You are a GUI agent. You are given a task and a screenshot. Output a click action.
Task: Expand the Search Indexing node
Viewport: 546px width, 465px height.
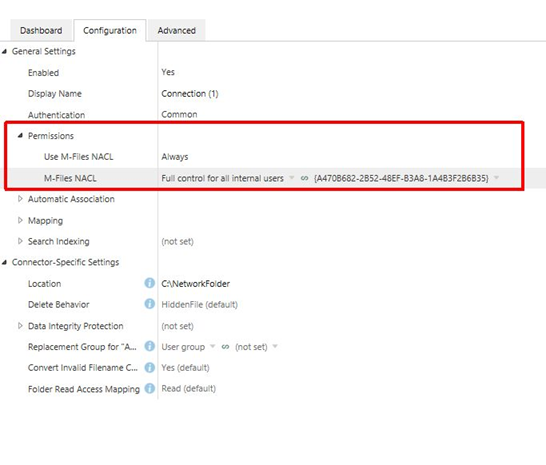click(x=20, y=241)
